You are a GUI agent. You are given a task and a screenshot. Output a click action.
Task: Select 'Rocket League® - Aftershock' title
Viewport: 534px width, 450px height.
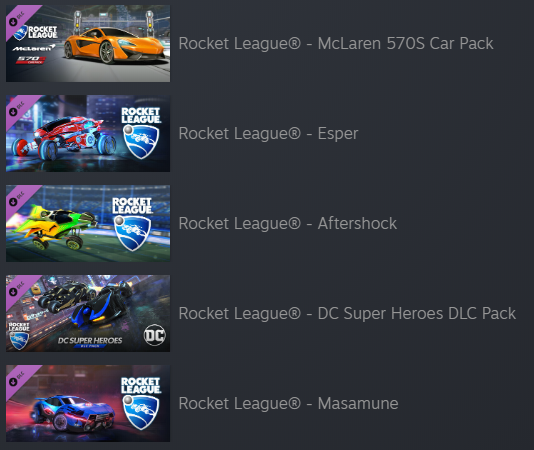tap(288, 223)
